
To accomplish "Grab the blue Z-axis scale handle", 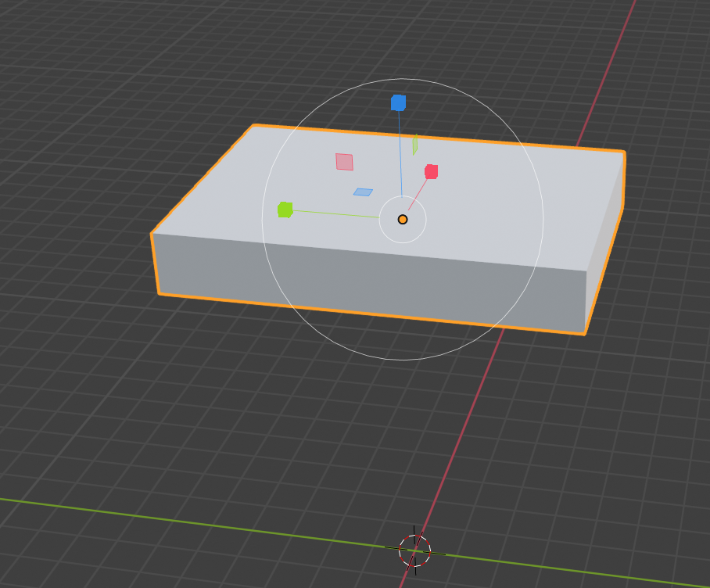I will [398, 102].
